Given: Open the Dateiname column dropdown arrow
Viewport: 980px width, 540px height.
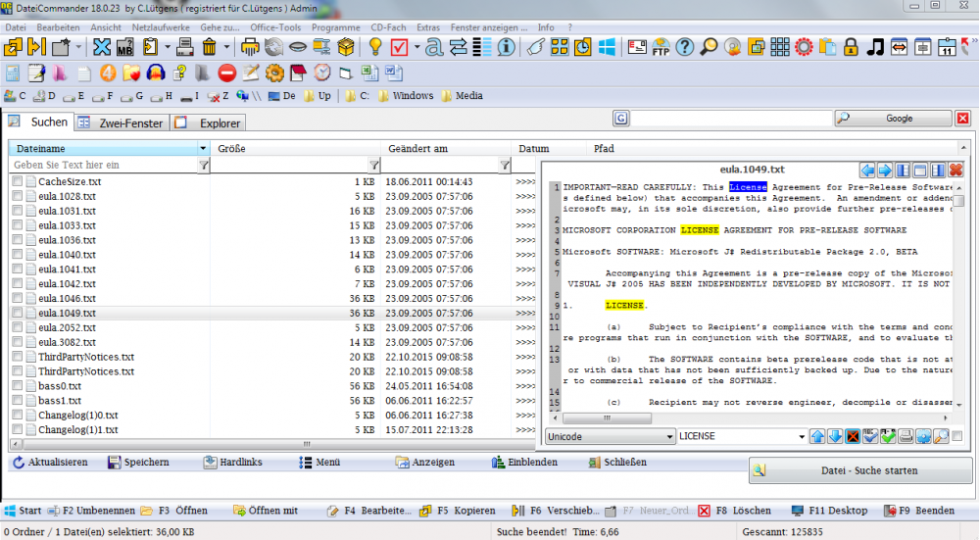Looking at the screenshot, I should pos(203,149).
